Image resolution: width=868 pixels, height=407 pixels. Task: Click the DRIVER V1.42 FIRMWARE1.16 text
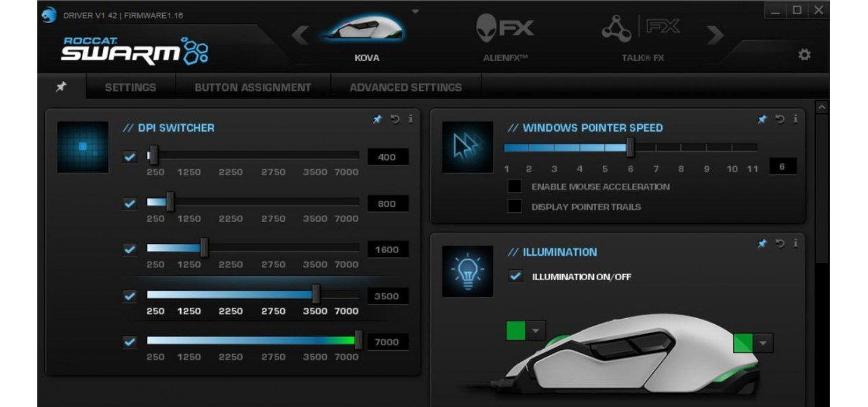(123, 15)
